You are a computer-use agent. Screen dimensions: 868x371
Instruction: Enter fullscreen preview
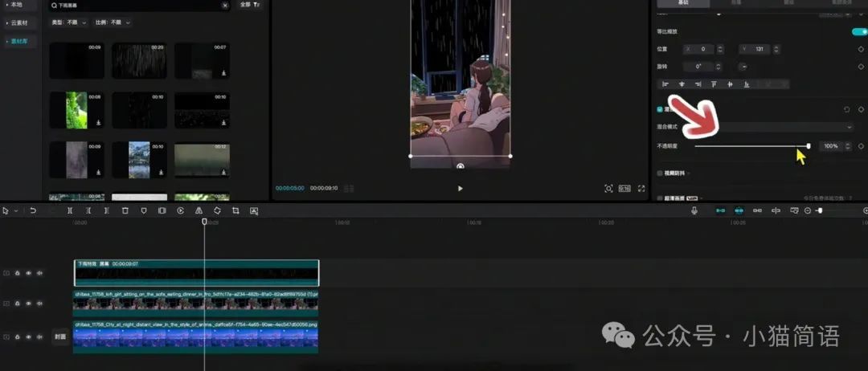641,189
